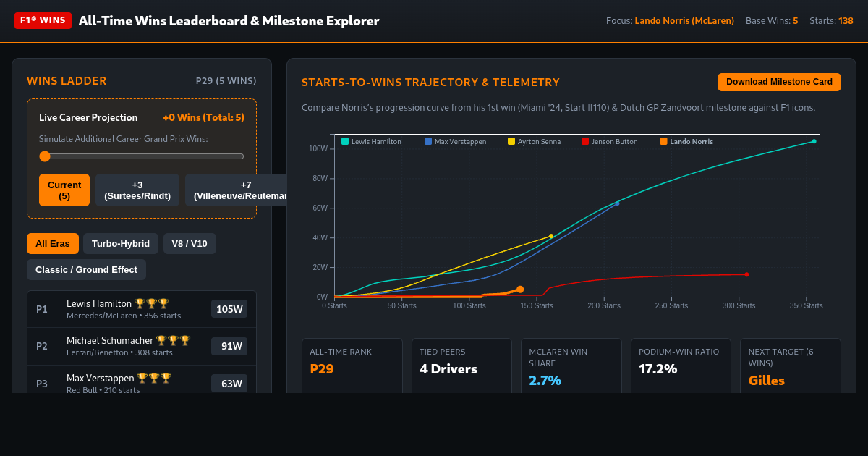Click the additional career wins slider handle
This screenshot has height=456, width=868.
point(45,156)
